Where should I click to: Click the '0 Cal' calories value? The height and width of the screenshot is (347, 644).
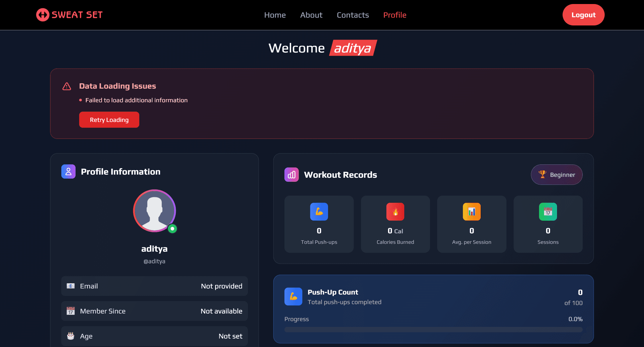click(395, 231)
